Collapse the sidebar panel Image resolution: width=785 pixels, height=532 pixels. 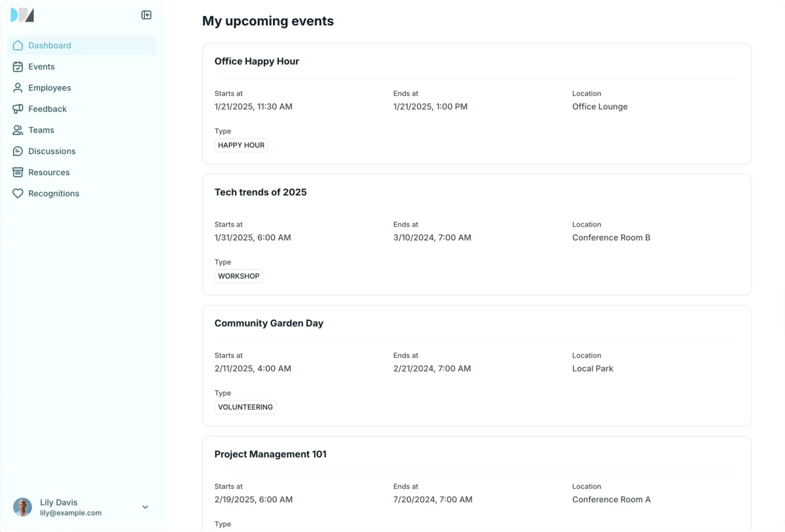pyautogui.click(x=146, y=15)
